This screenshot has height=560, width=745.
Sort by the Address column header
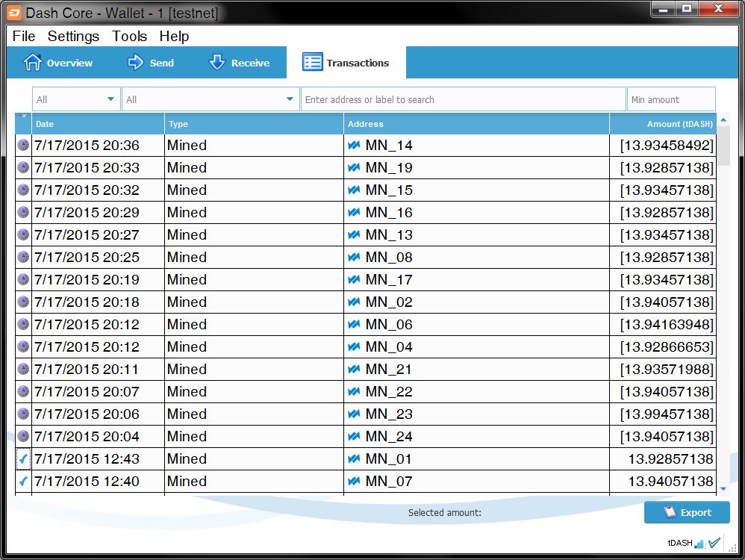click(476, 124)
